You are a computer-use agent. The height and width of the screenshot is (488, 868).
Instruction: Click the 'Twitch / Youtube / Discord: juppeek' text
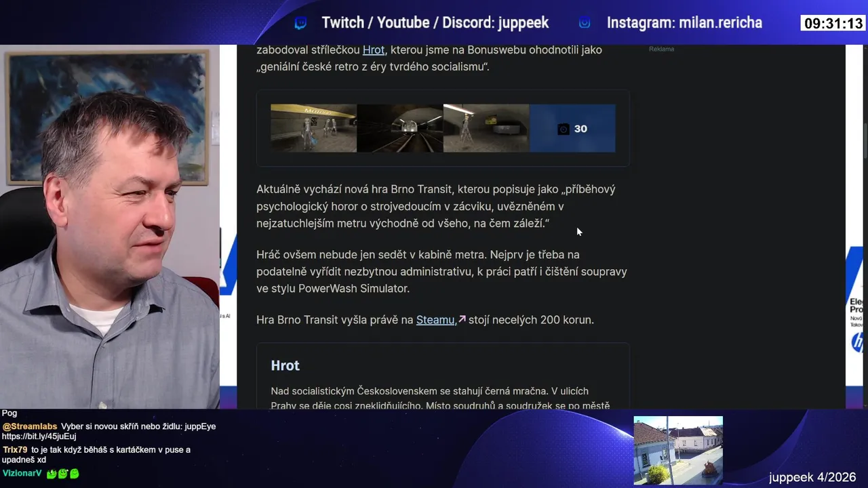pos(435,23)
